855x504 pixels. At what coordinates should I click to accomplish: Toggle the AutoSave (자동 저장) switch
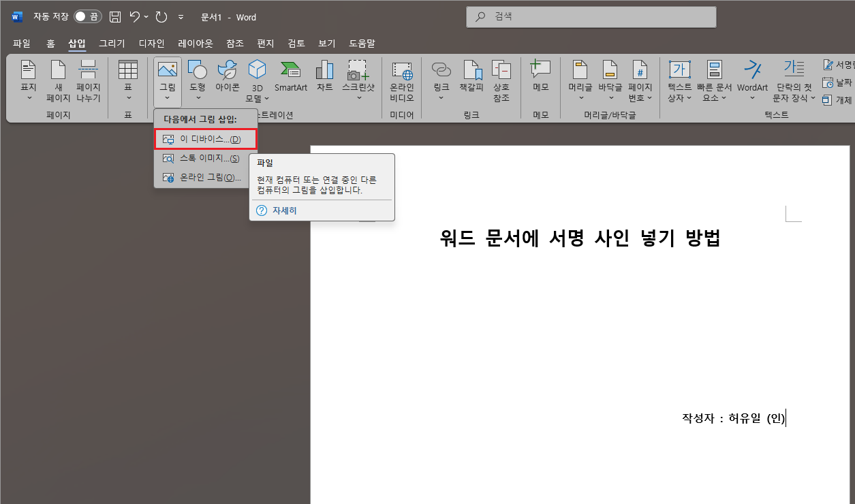point(87,16)
